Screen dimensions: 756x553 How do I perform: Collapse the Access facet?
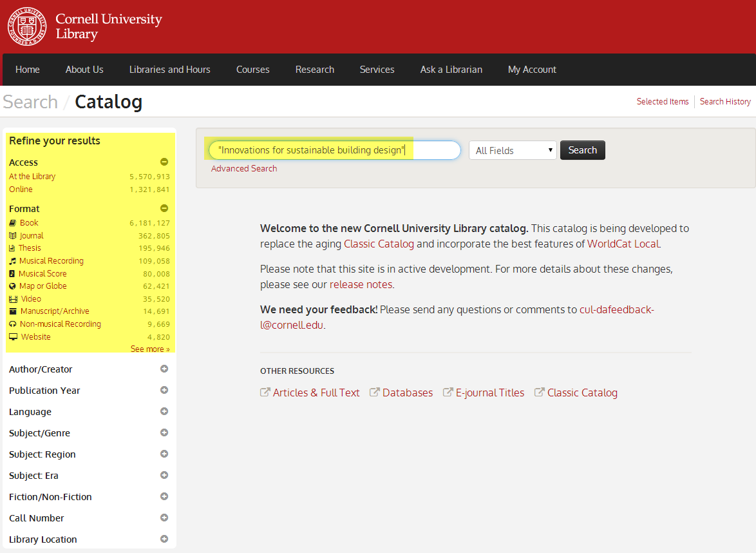coord(164,162)
